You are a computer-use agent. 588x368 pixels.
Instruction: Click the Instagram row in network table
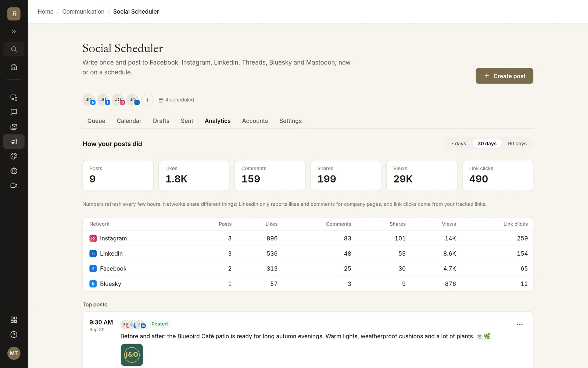coord(308,238)
